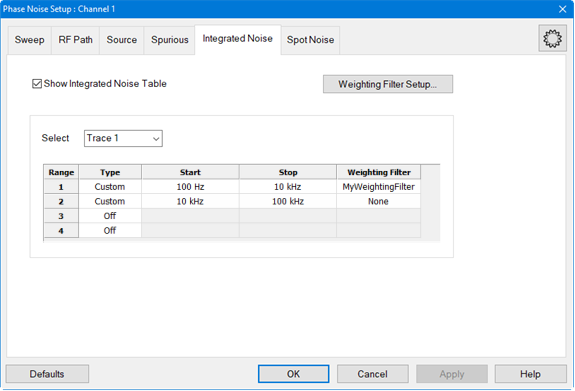Open the Source tab
This screenshot has height=391, width=575.
[x=122, y=40]
